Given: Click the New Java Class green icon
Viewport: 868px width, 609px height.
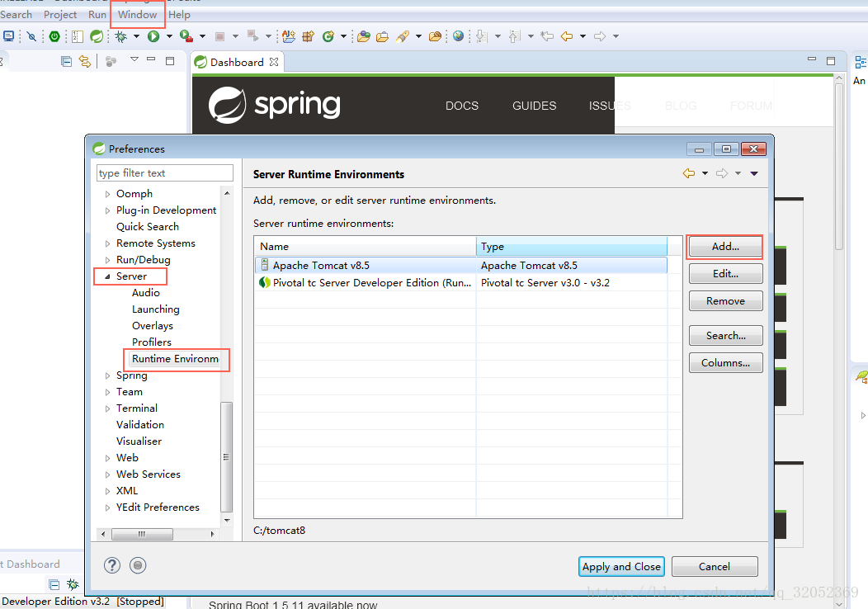Looking at the screenshot, I should 328,36.
